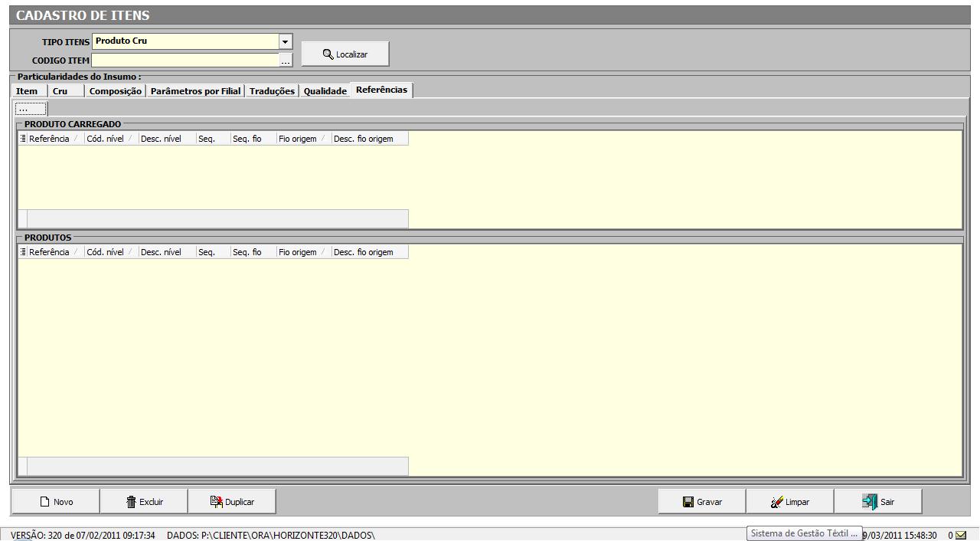This screenshot has width=980, height=541.
Task: Open grid menu icon in Produto Carregado
Action: 23,139
